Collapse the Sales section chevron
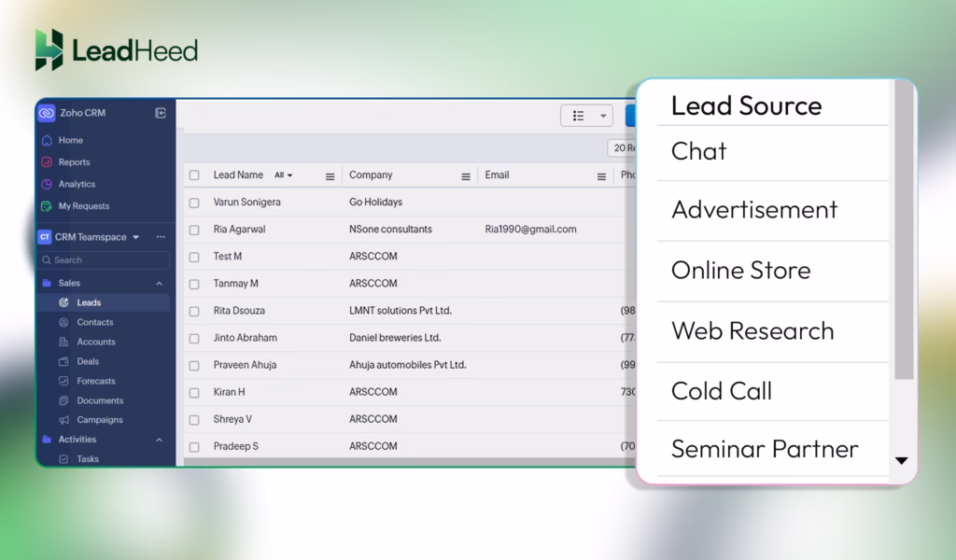The height and width of the screenshot is (560, 956). (158, 282)
